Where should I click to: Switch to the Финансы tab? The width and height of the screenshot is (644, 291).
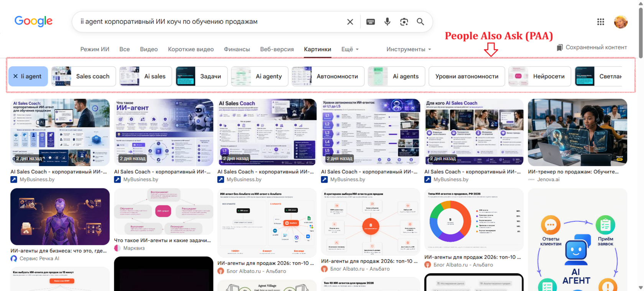(x=237, y=49)
